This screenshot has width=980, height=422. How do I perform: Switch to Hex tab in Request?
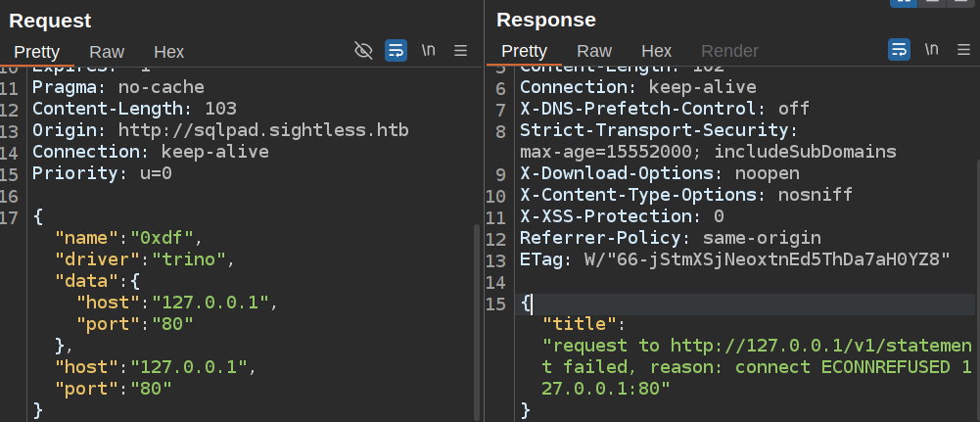click(x=169, y=52)
